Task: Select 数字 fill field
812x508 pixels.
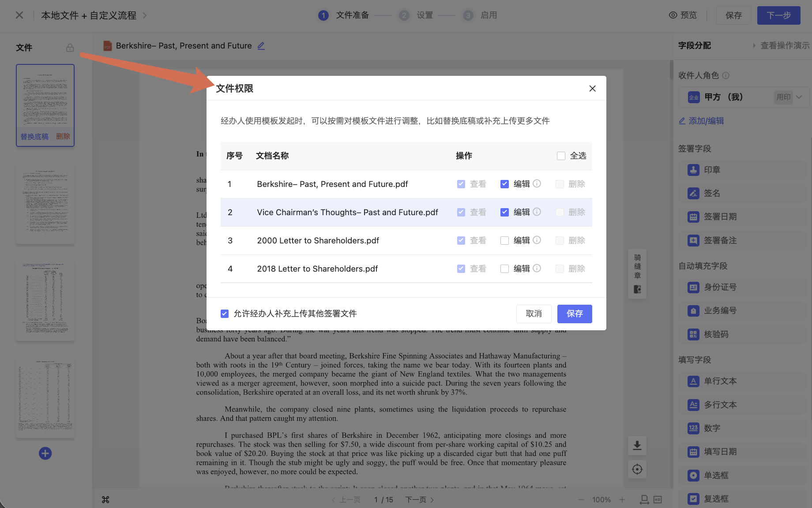Action: [x=743, y=428]
